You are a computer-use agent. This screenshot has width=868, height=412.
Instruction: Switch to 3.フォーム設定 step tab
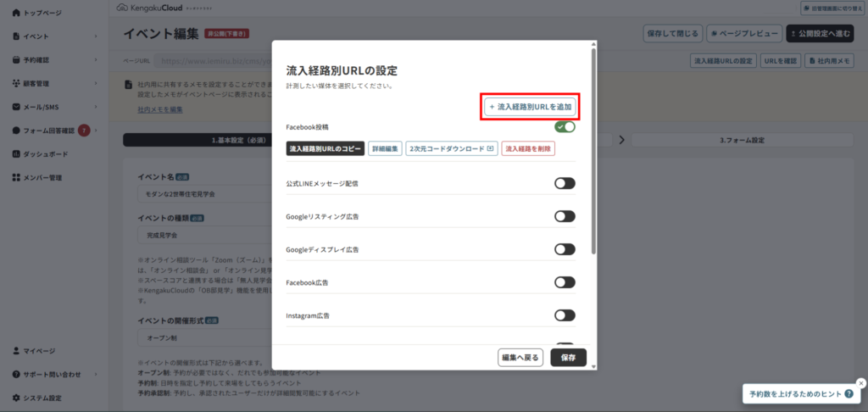pos(743,139)
